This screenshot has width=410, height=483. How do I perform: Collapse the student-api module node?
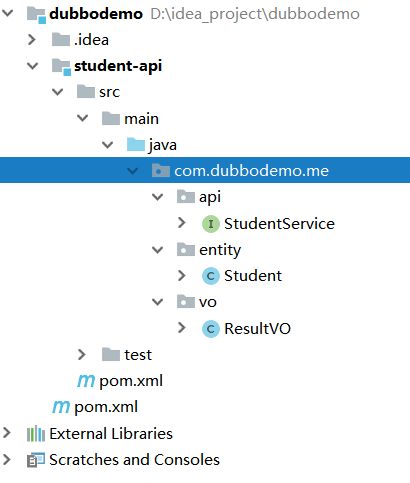tap(33, 66)
